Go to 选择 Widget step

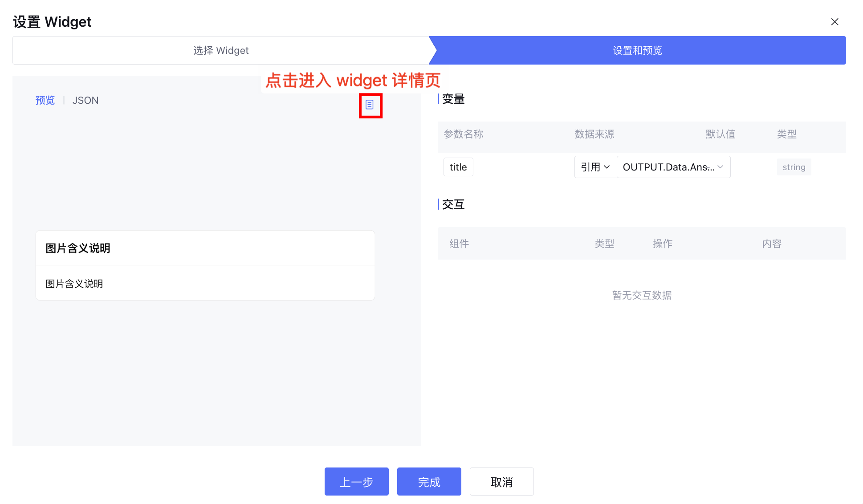coord(221,50)
